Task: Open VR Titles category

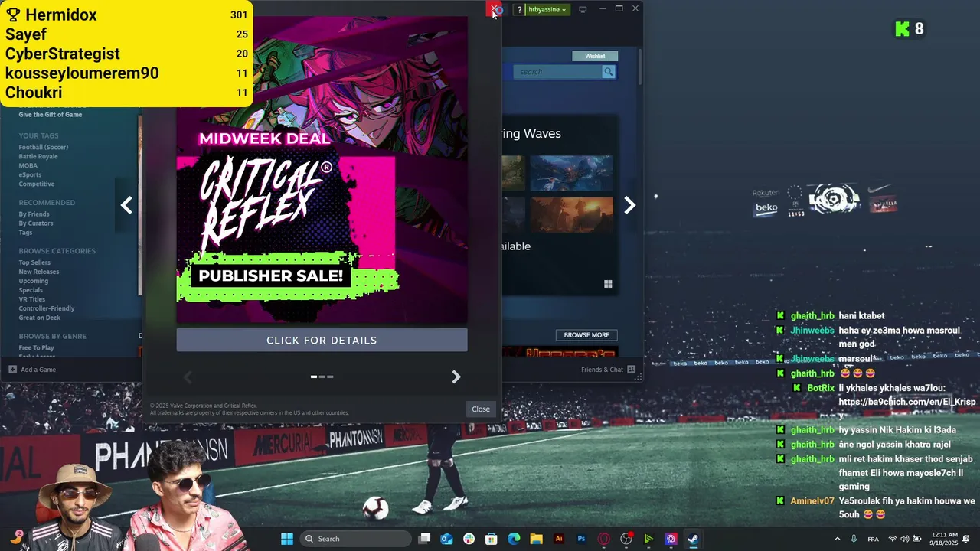Action: [x=32, y=299]
